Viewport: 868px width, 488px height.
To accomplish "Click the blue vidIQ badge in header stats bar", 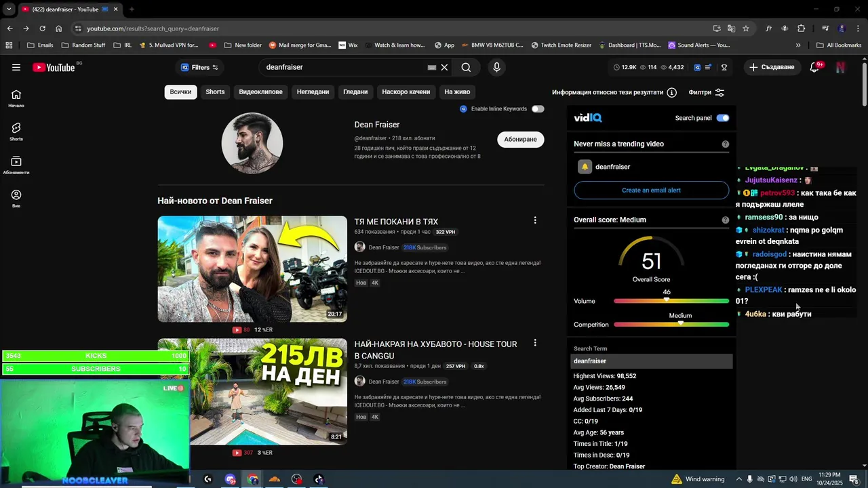I will coord(697,67).
